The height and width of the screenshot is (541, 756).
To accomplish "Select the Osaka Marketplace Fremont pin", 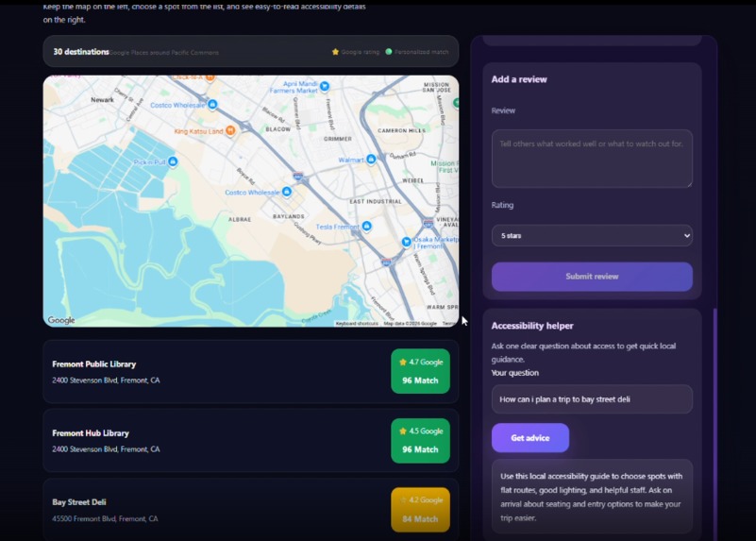I will (x=407, y=242).
